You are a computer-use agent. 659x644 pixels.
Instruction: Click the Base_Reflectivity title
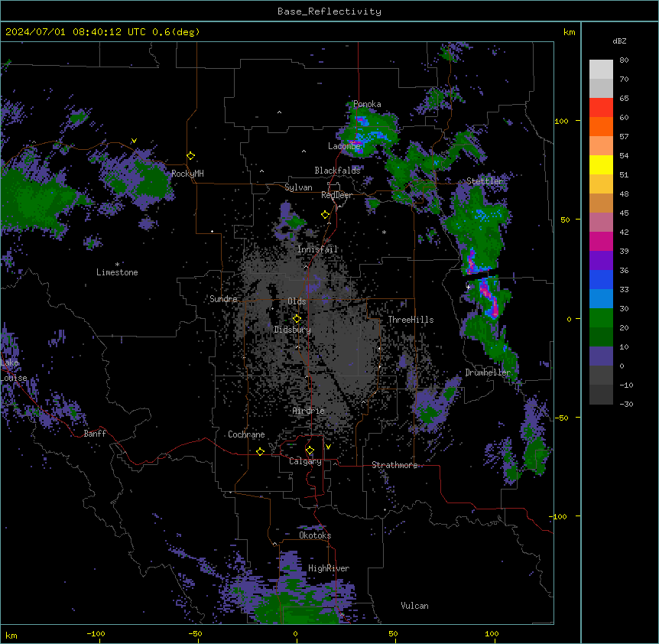click(x=329, y=11)
